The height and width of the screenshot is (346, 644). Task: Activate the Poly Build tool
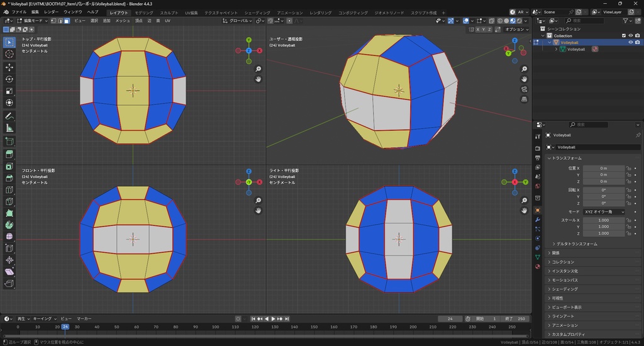tap(9, 213)
